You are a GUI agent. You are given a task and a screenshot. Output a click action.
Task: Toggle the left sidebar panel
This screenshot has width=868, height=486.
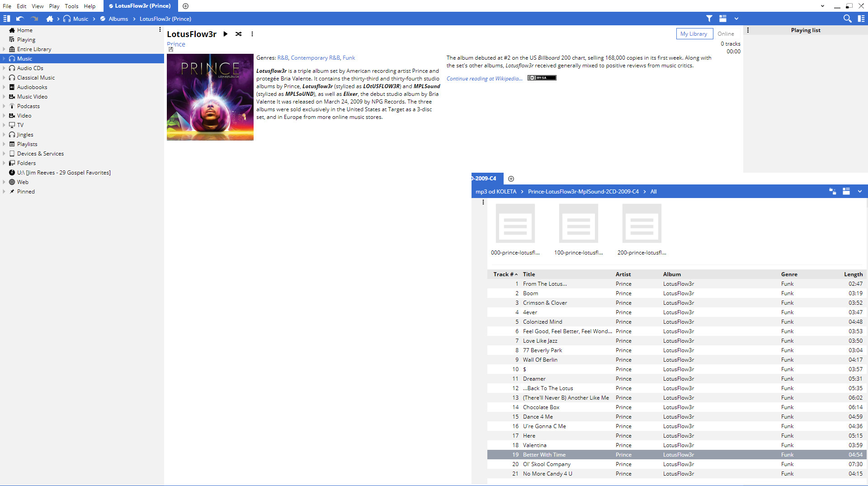6,19
